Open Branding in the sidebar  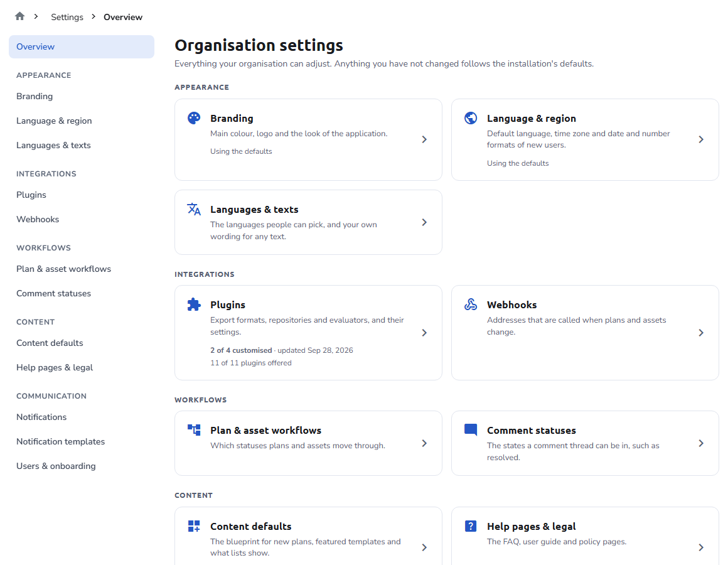pyautogui.click(x=81, y=96)
